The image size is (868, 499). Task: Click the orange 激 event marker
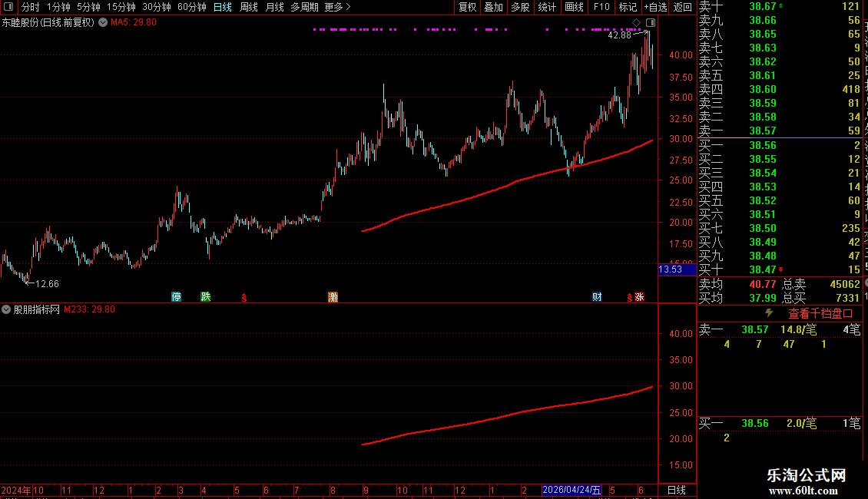[333, 297]
